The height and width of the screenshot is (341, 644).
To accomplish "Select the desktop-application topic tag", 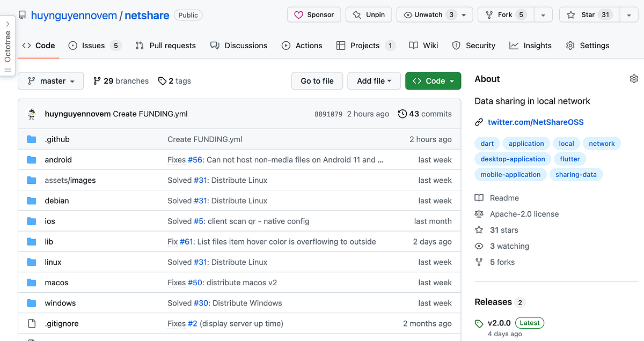I will 513,159.
